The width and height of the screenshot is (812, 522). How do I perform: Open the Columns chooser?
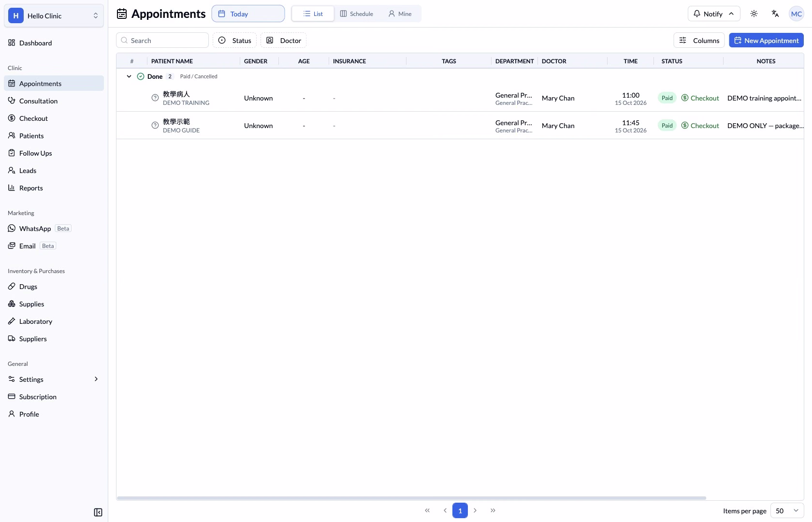(699, 40)
